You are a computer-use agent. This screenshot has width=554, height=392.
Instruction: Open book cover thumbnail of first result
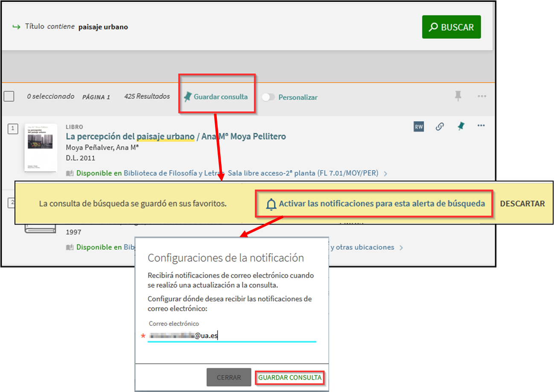41,147
